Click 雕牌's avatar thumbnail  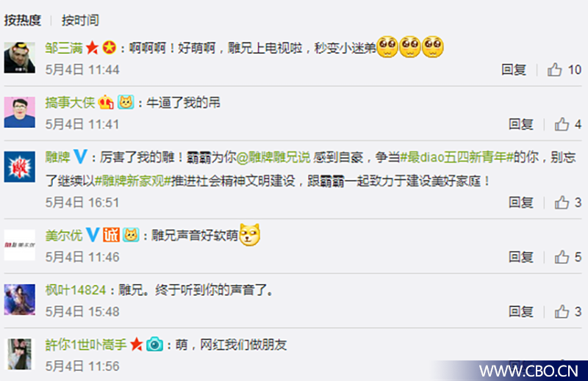click(x=20, y=167)
